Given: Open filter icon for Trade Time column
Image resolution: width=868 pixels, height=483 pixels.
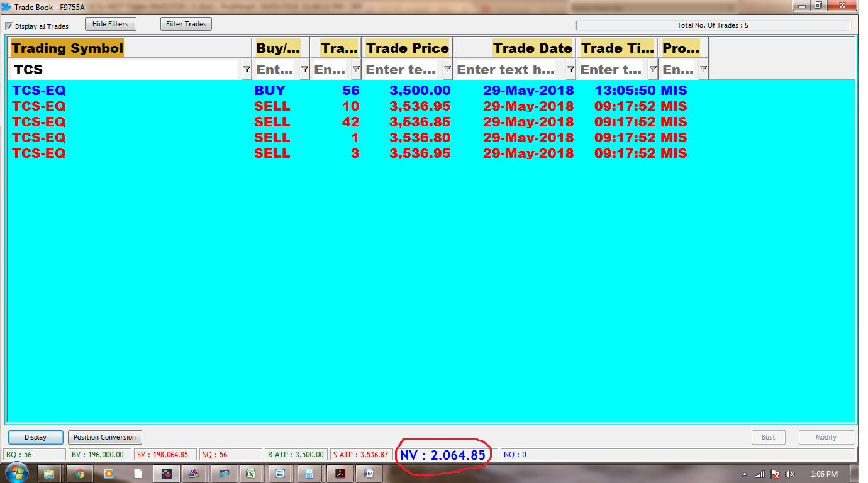Looking at the screenshot, I should tap(653, 69).
